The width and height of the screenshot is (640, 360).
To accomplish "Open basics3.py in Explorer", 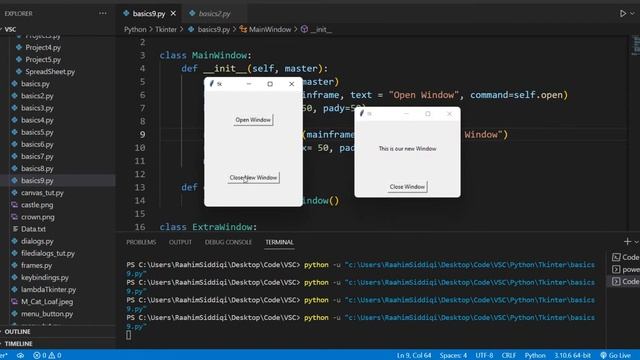I will coord(37,108).
